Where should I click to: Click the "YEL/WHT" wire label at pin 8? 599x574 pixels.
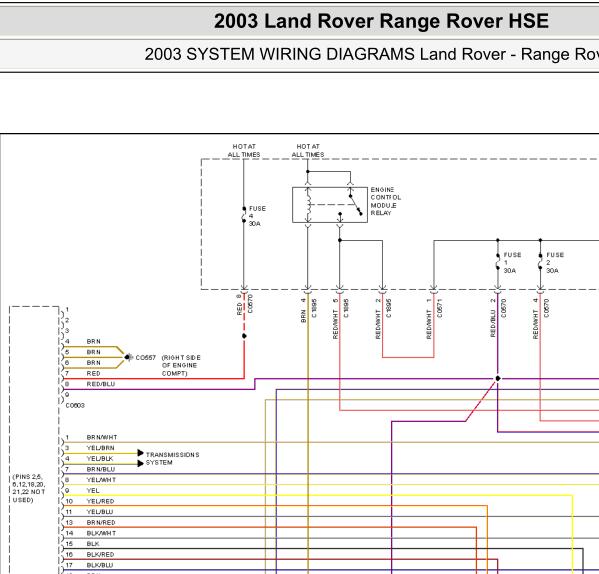click(101, 480)
